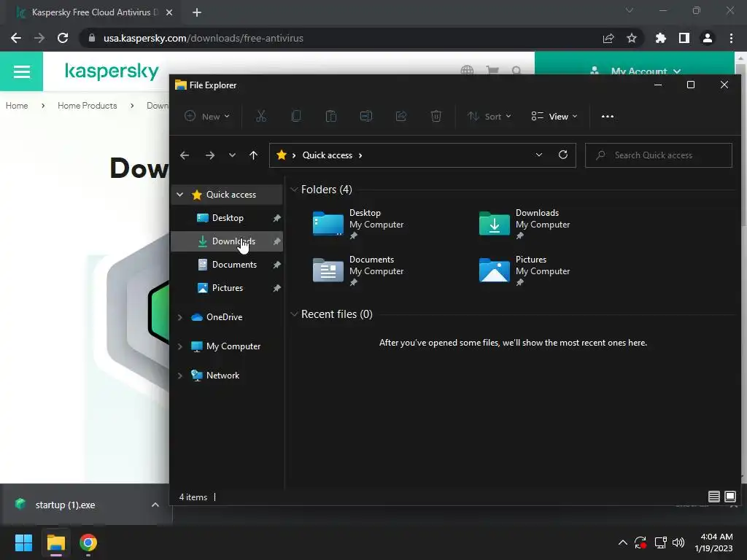The width and height of the screenshot is (747, 560).
Task: Open the View dropdown
Action: (554, 116)
